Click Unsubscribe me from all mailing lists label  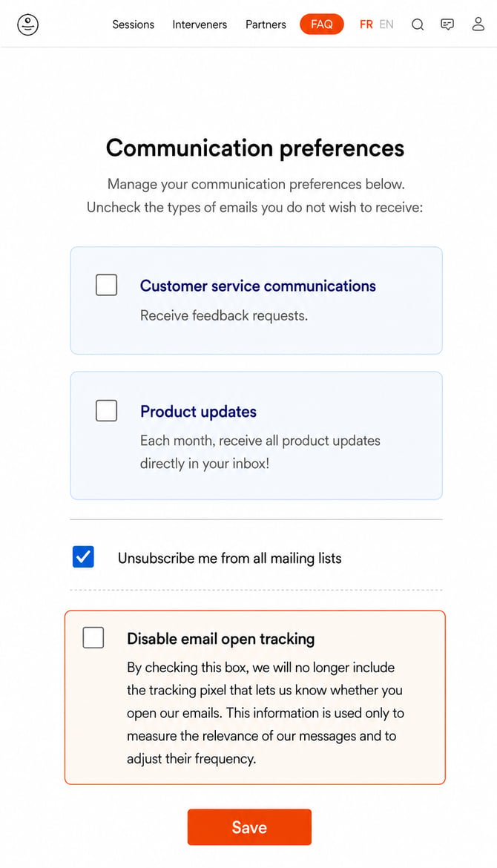tap(230, 558)
